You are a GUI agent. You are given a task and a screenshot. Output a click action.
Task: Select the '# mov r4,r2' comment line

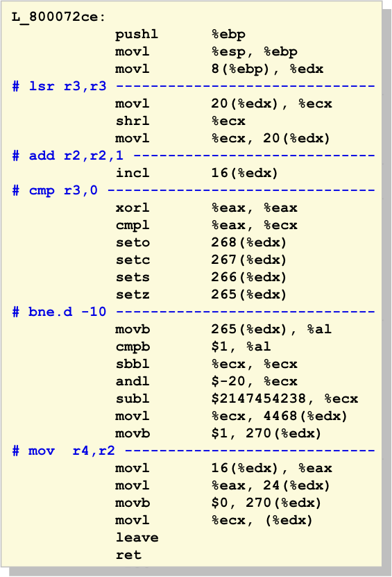63,451
